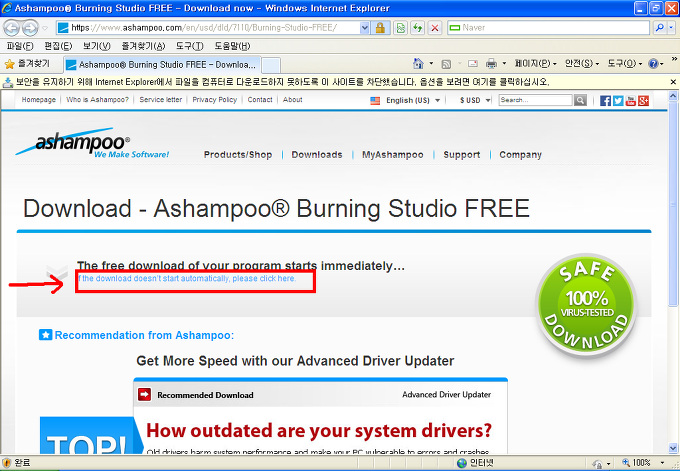Open the 도구(O) command bar dropdown
The height and width of the screenshot is (471, 680).
[x=624, y=64]
